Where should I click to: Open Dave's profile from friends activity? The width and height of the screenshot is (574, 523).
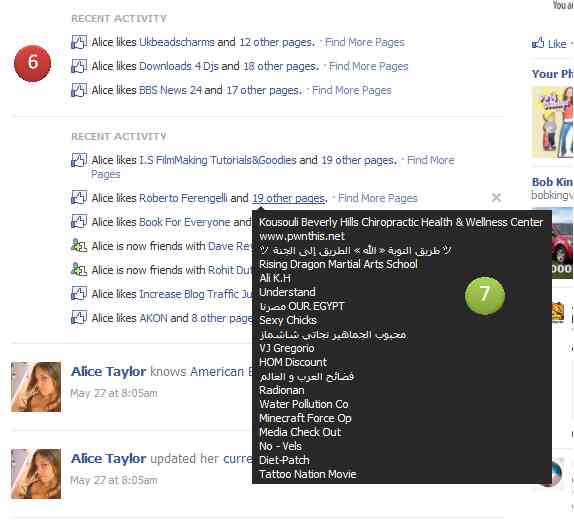[230, 246]
